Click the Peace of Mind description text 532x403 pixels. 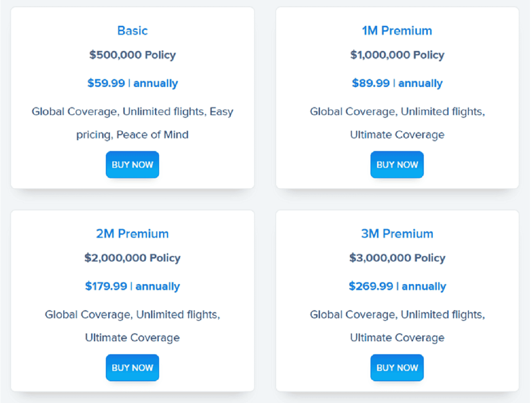click(x=152, y=135)
